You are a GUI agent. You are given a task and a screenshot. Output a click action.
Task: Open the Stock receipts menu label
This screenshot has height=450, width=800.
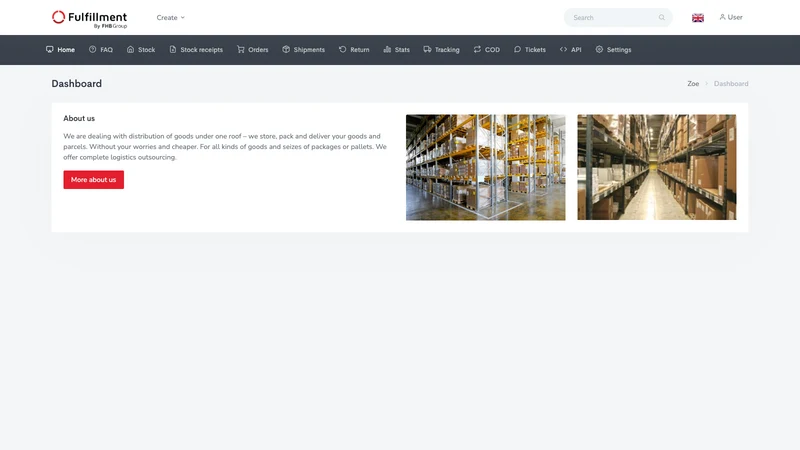pos(202,50)
